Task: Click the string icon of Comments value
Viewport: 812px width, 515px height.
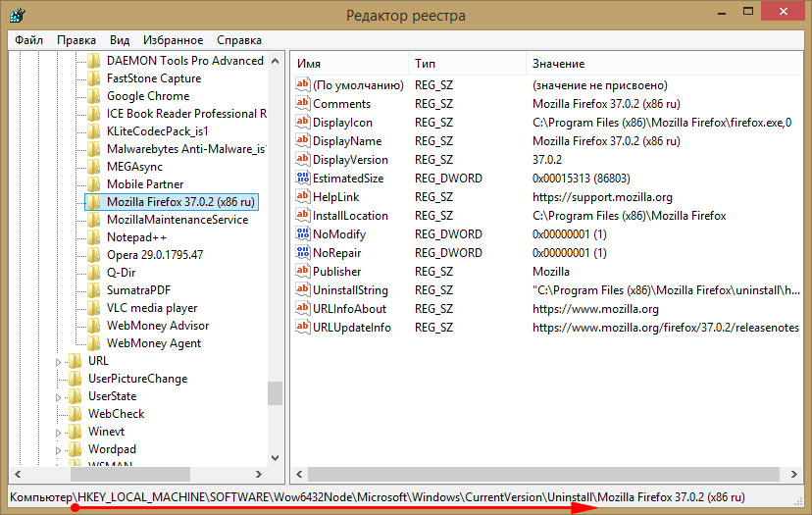Action: [302, 103]
